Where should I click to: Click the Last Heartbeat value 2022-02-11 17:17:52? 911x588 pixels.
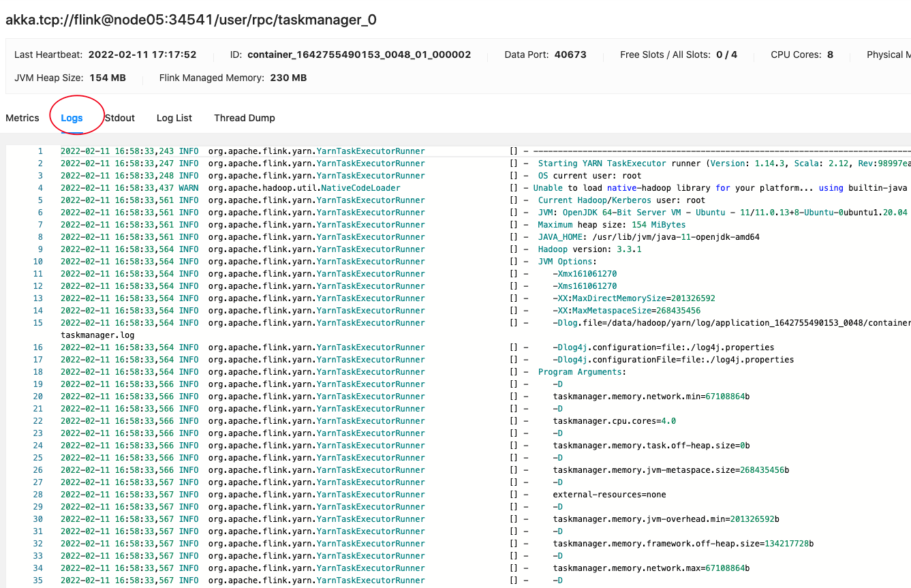click(142, 55)
